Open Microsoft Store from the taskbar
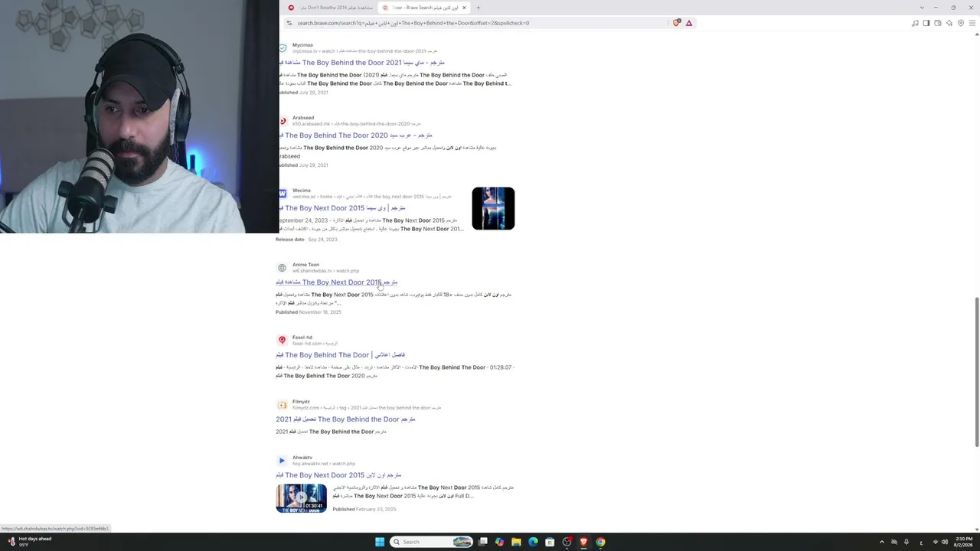980x551 pixels. coord(550,542)
